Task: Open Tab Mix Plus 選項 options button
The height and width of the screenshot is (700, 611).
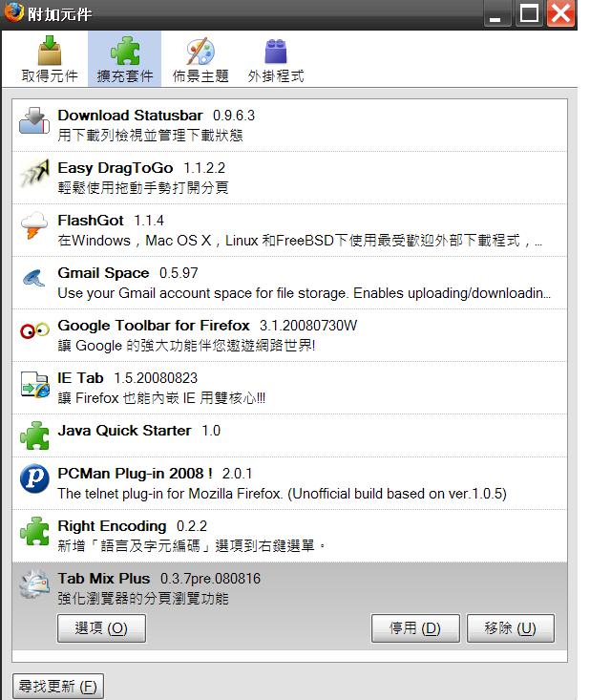Action: pyautogui.click(x=101, y=628)
